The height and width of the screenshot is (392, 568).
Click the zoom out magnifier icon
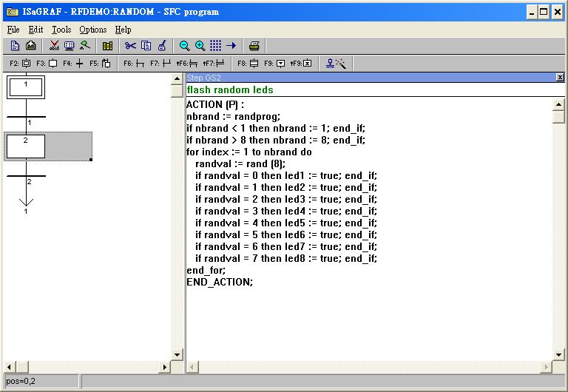coord(185,46)
